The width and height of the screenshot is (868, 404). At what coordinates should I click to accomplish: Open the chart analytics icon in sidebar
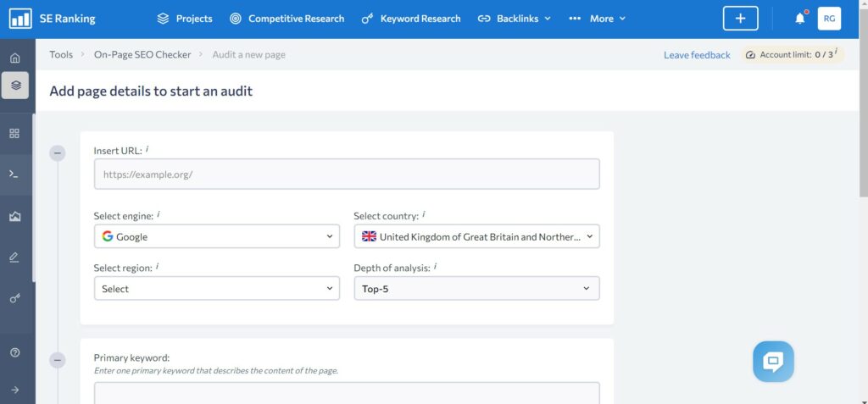pyautogui.click(x=15, y=216)
